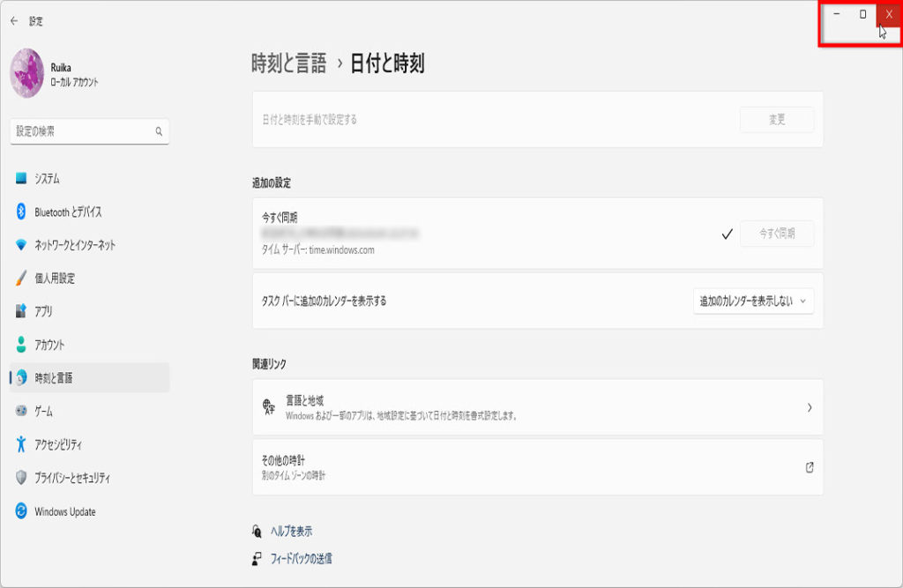This screenshot has width=903, height=588.
Task: Go to the アカウント settings page
Action: click(49, 345)
